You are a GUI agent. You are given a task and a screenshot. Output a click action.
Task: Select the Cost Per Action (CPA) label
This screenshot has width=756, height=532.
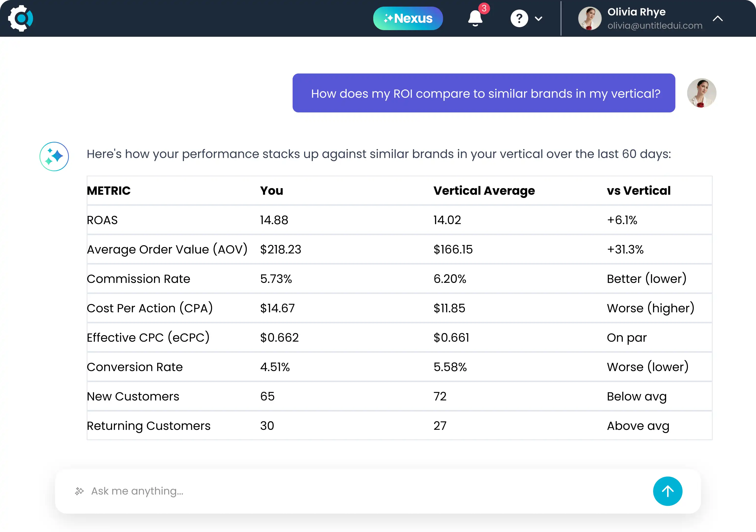click(150, 308)
